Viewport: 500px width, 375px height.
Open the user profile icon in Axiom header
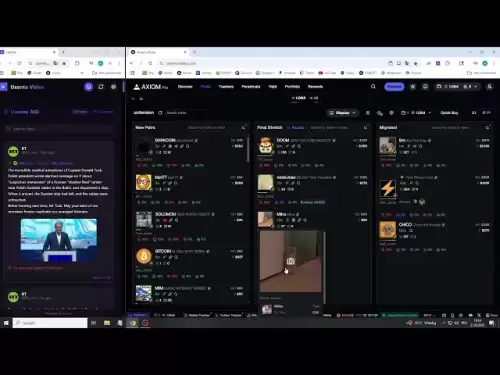click(489, 87)
